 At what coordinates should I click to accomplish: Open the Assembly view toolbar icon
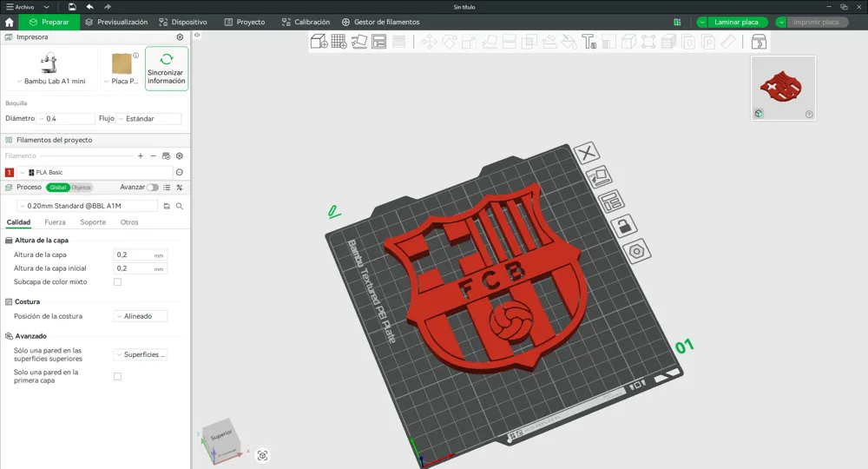759,42
